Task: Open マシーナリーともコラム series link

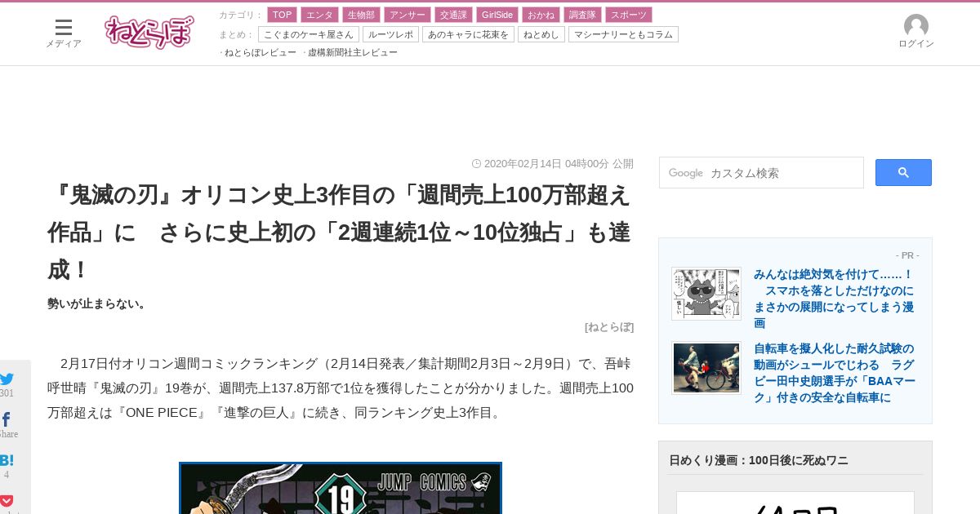Action: click(623, 34)
